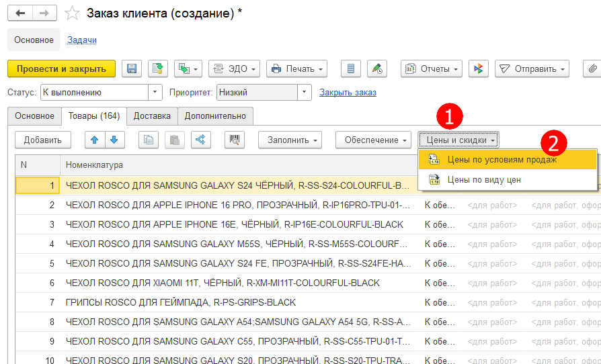Click the 'Провести и закрыть' button
Viewport: 601px width, 364px height.
(x=61, y=69)
